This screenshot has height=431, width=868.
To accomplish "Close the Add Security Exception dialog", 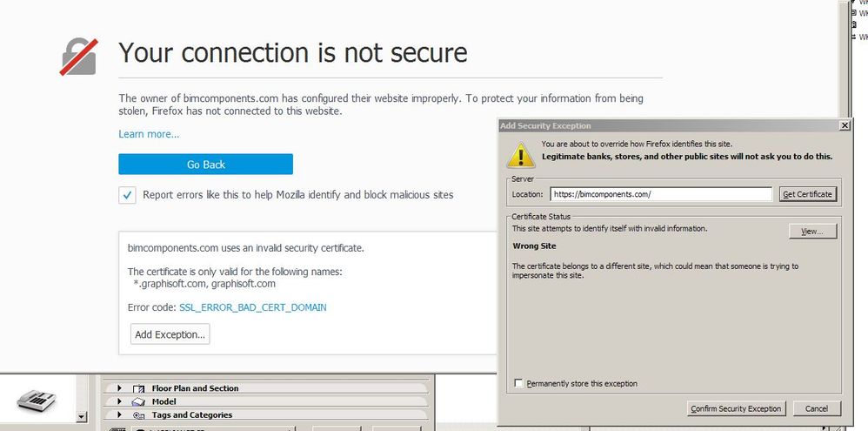I will click(844, 125).
